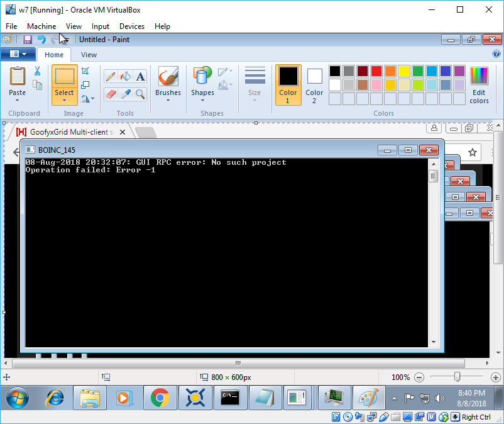Switch to the View ribbon tab
Screen dimensions: 504x424
pyautogui.click(x=89, y=55)
